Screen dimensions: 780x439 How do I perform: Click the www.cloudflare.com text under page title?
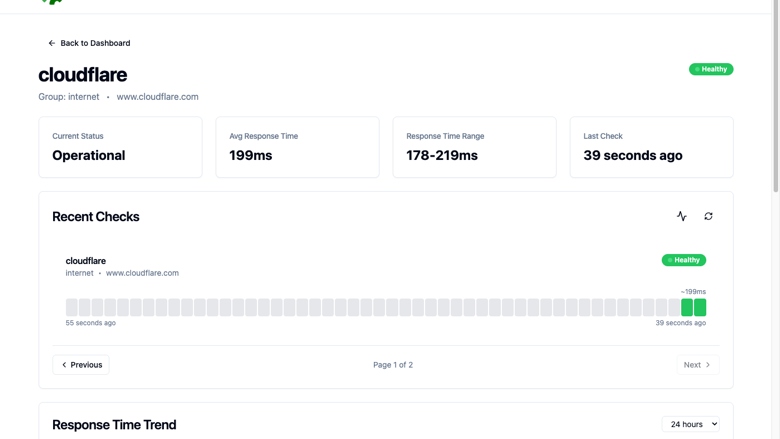point(157,97)
